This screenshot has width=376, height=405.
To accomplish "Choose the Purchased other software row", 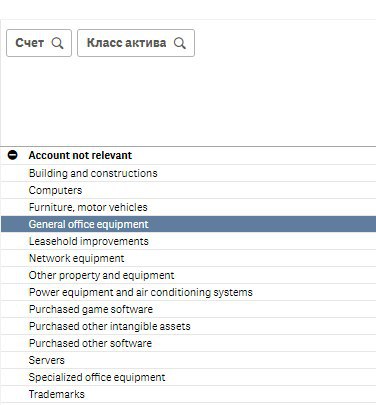I will pyautogui.click(x=188, y=343).
